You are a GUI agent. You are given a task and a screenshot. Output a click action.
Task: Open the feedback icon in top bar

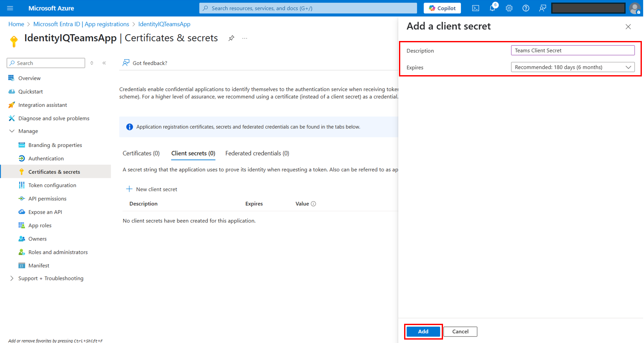[543, 8]
